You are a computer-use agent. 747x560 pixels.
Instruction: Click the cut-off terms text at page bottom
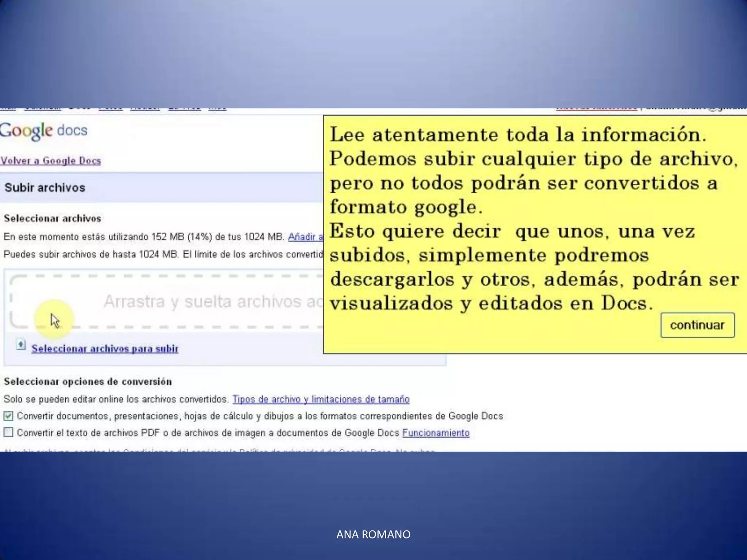[x=219, y=451]
